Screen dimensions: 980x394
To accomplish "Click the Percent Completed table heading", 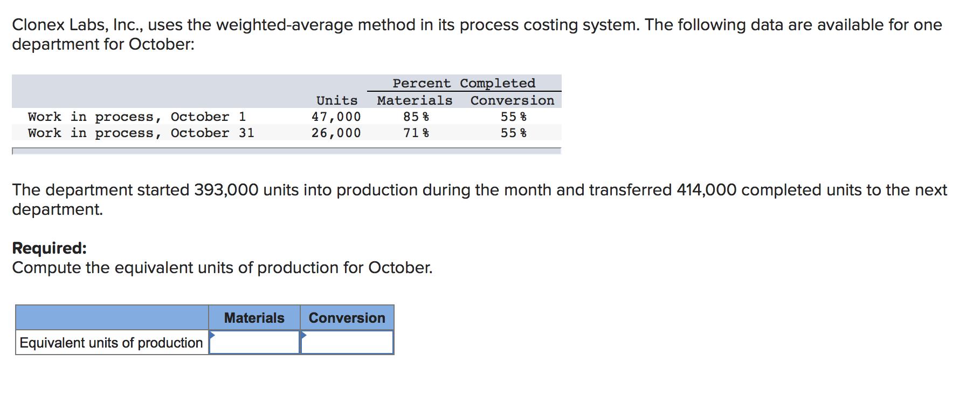I will 464,83.
